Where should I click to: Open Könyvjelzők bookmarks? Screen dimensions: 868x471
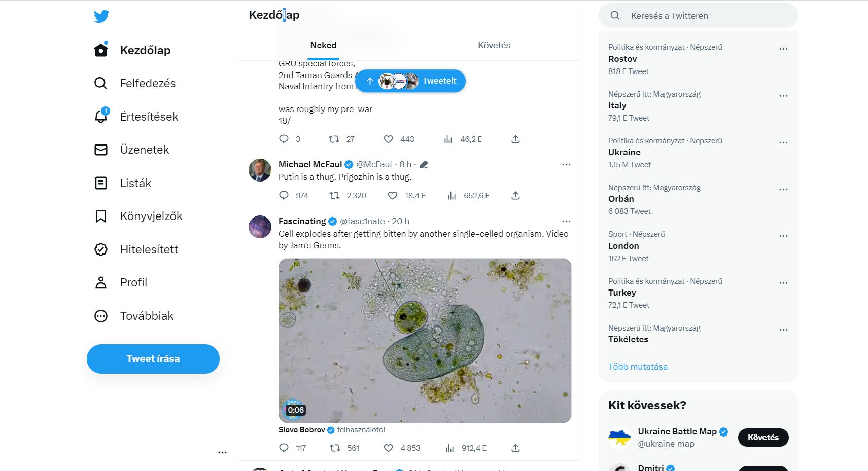pyautogui.click(x=101, y=216)
